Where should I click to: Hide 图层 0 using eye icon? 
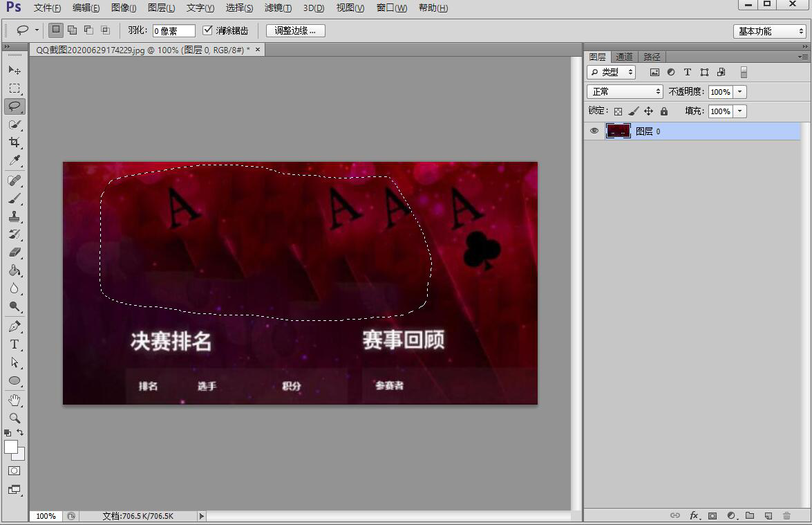pos(594,131)
